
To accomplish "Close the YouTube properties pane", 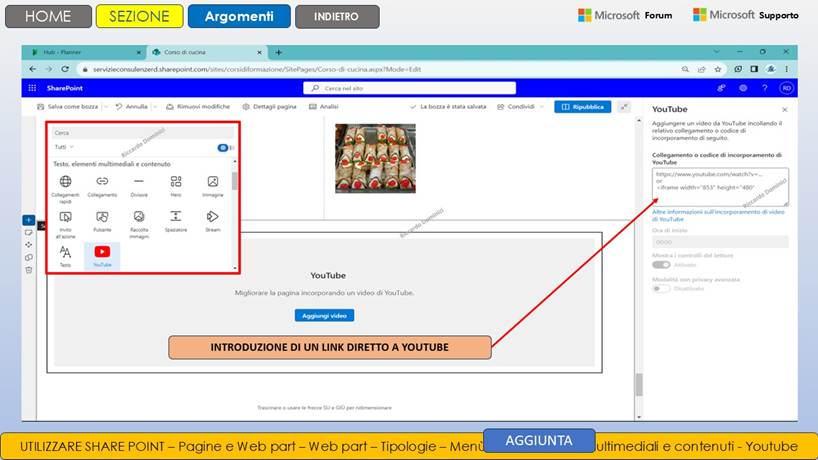I will click(785, 110).
